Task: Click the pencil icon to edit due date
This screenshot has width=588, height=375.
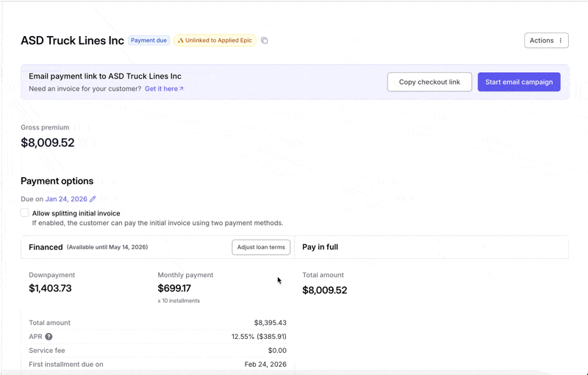Action: 93,199
